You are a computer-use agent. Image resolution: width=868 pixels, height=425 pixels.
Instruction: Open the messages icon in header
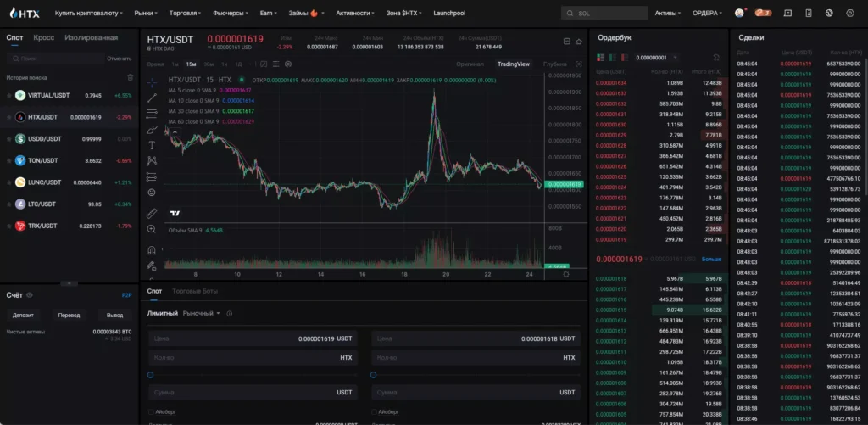click(x=787, y=13)
